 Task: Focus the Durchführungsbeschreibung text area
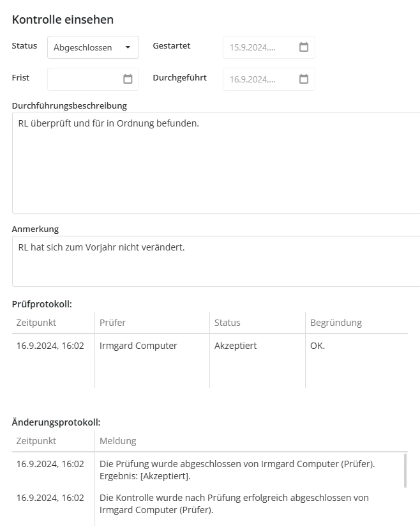[216, 163]
